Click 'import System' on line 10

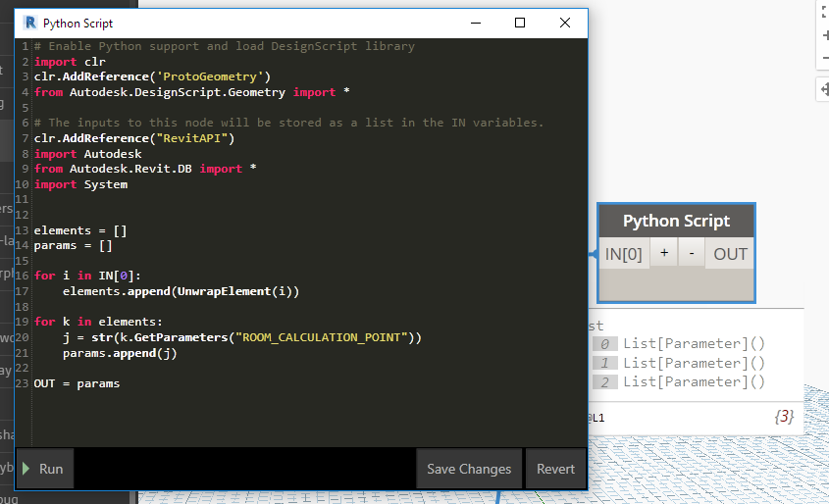80,184
